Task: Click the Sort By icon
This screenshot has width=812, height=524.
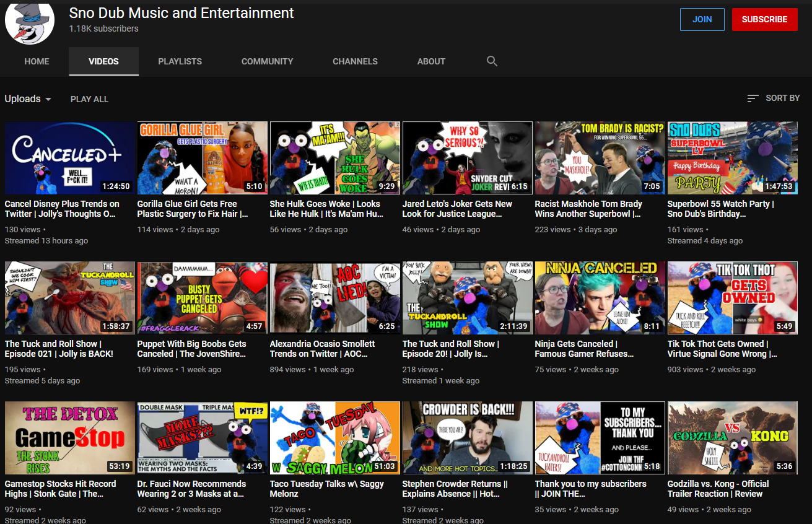Action: click(753, 98)
